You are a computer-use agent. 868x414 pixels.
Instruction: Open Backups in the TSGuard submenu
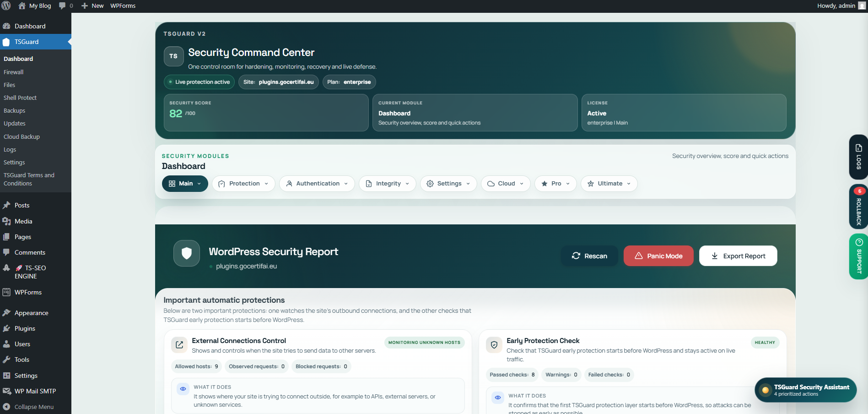pyautogui.click(x=15, y=110)
